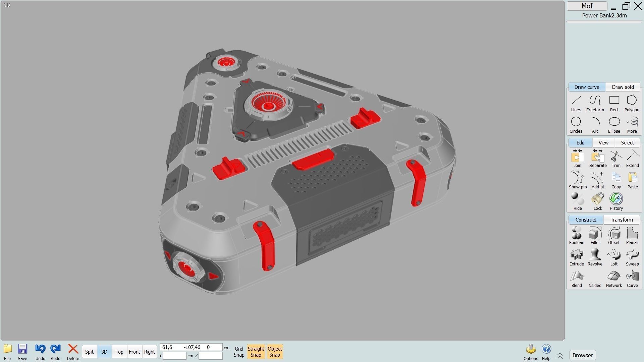The image size is (644, 362).
Task: Toggle Grid Snap
Action: pyautogui.click(x=239, y=352)
